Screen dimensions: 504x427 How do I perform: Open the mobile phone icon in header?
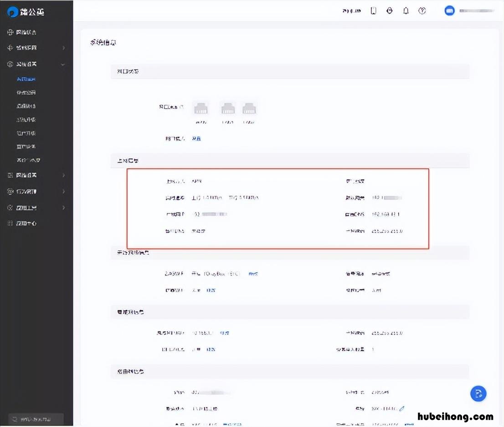[x=373, y=10]
